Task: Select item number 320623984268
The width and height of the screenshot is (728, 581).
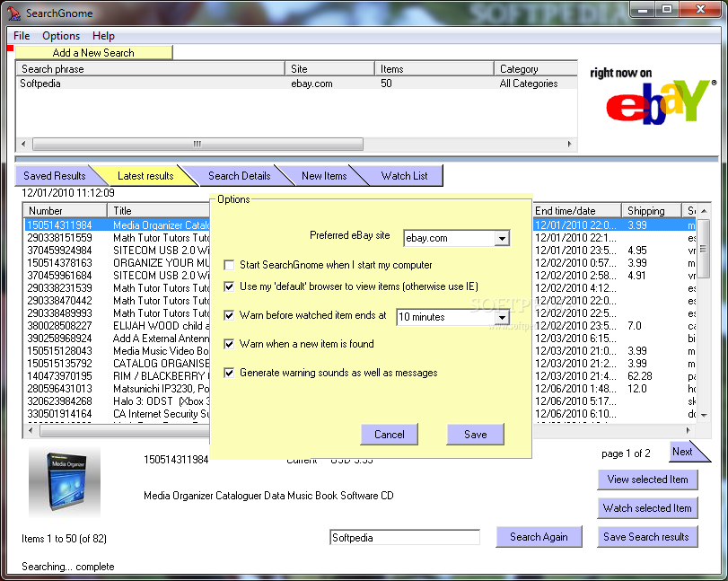Action: click(x=59, y=401)
